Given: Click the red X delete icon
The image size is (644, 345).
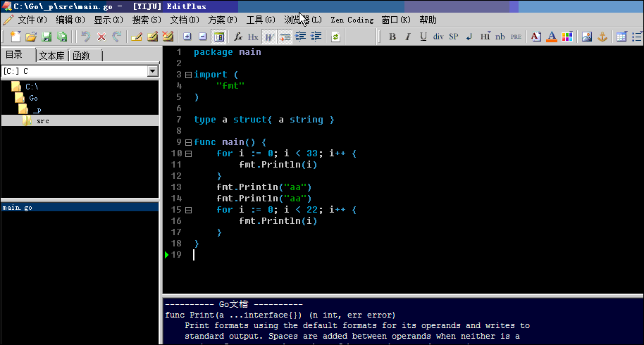Looking at the screenshot, I should (101, 37).
